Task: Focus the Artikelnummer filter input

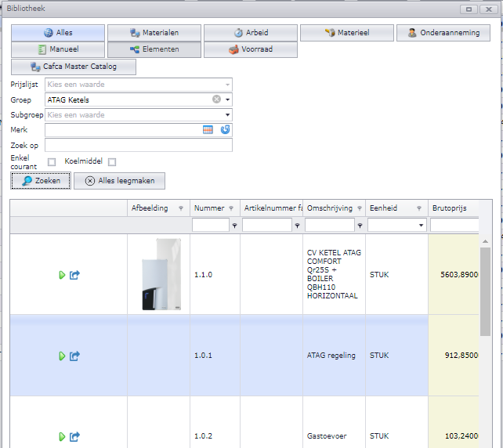Action: point(267,225)
